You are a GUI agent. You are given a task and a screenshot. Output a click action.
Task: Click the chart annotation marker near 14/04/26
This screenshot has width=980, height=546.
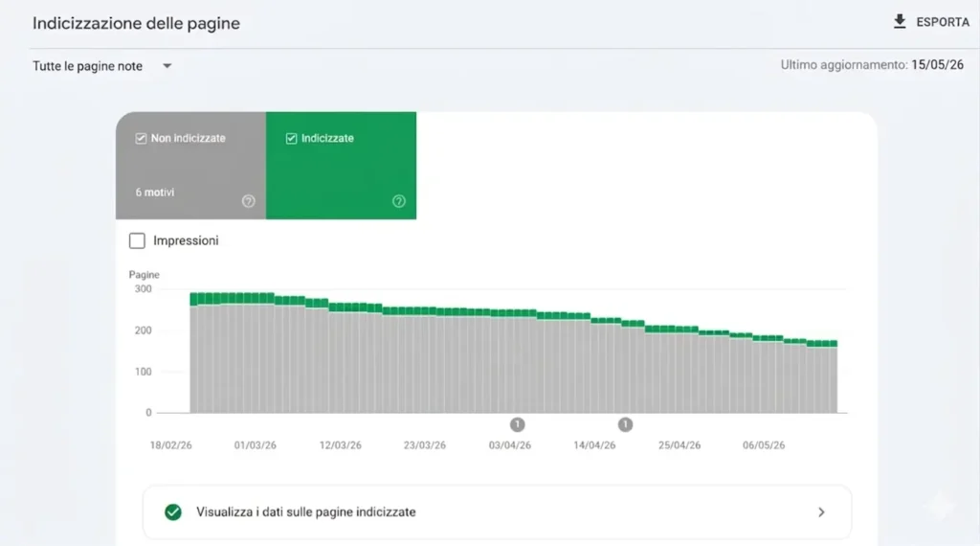coord(625,424)
